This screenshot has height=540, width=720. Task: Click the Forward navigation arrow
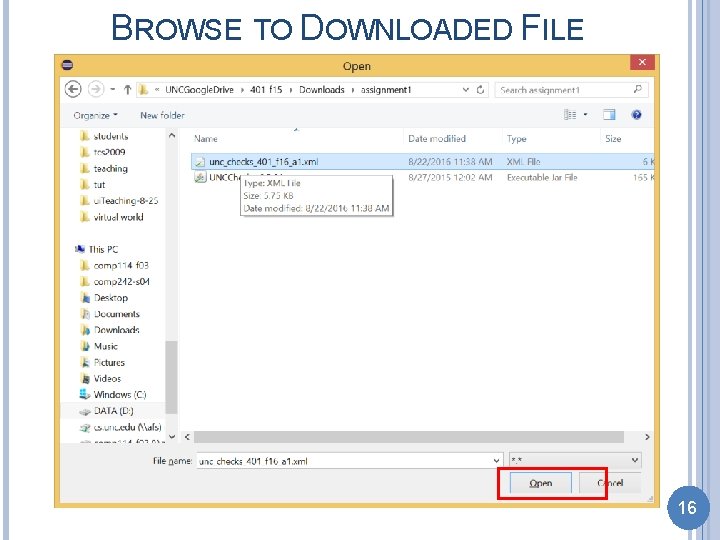96,89
